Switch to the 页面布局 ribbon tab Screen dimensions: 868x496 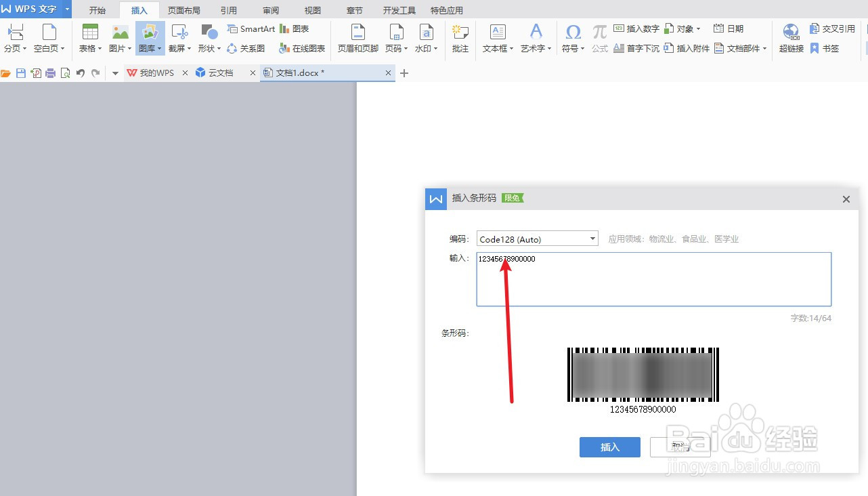(184, 10)
